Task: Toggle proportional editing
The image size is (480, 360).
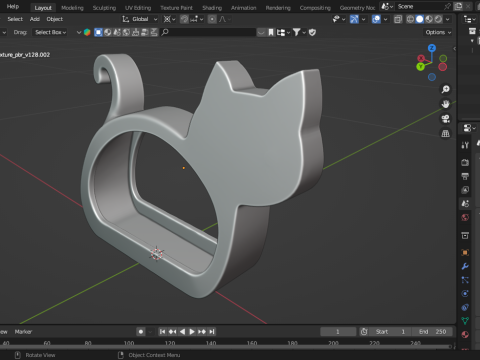Action: click(x=212, y=19)
